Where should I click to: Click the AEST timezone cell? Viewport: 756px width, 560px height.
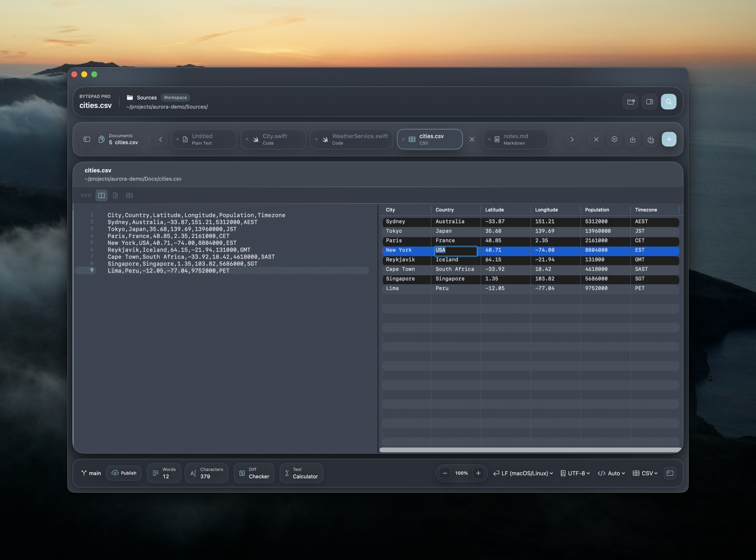tap(655, 222)
